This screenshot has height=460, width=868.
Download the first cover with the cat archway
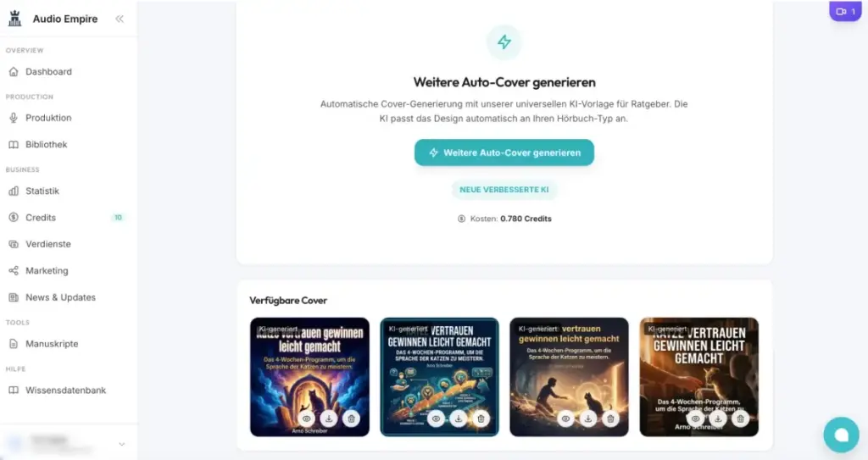[x=329, y=418]
